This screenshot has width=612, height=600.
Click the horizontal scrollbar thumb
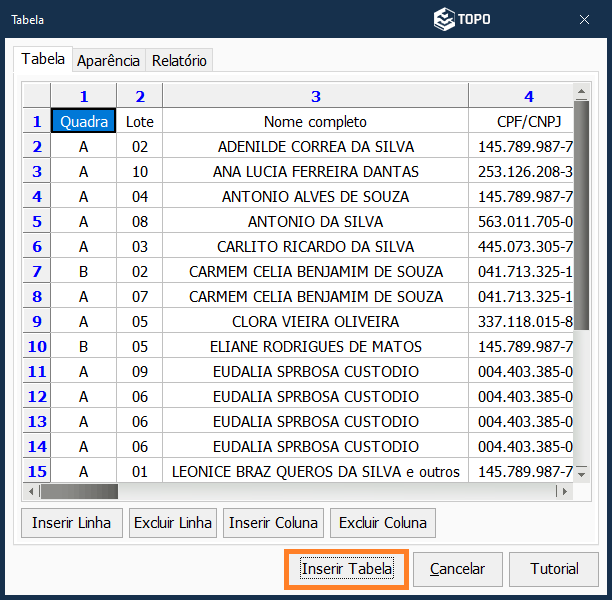[x=78, y=492]
